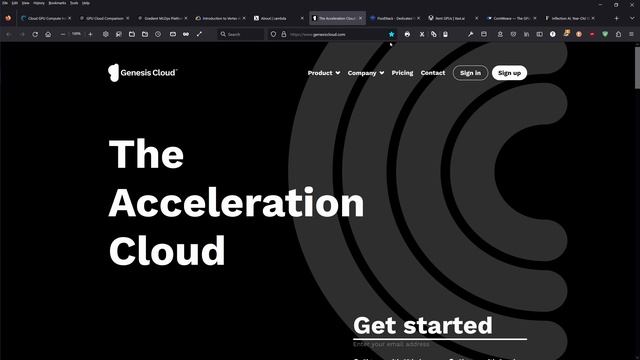This screenshot has height=360, width=640.
Task: Expand the Company dropdown
Action: [366, 73]
